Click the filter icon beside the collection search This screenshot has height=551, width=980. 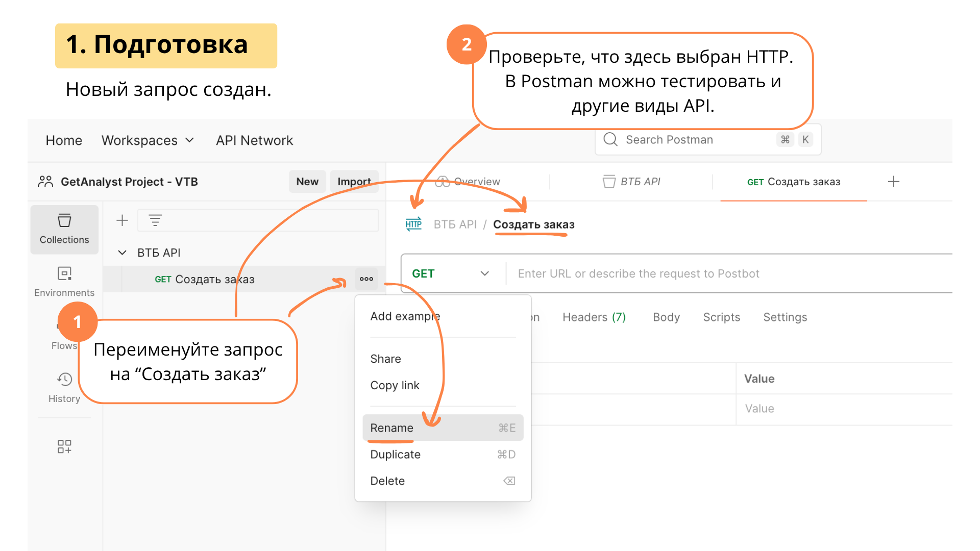(155, 220)
